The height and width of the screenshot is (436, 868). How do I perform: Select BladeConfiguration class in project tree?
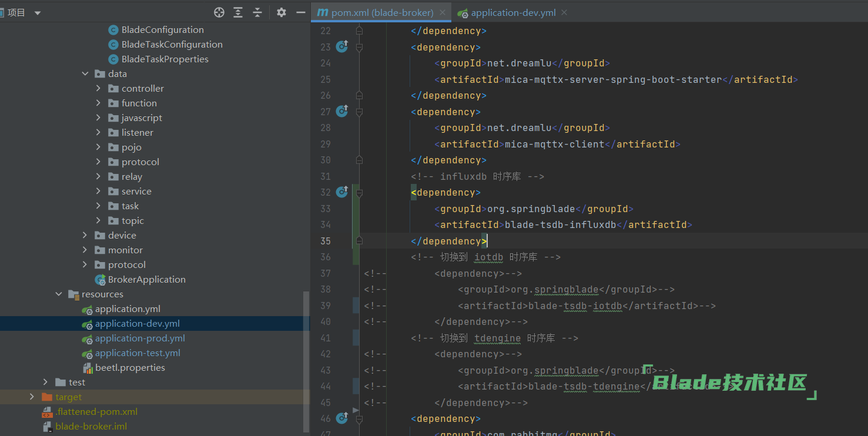pos(163,30)
